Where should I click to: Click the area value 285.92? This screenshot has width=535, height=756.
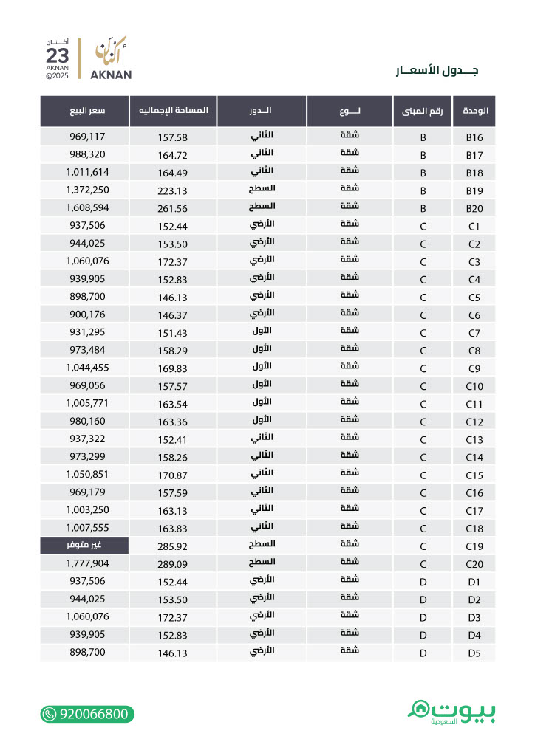tap(173, 546)
